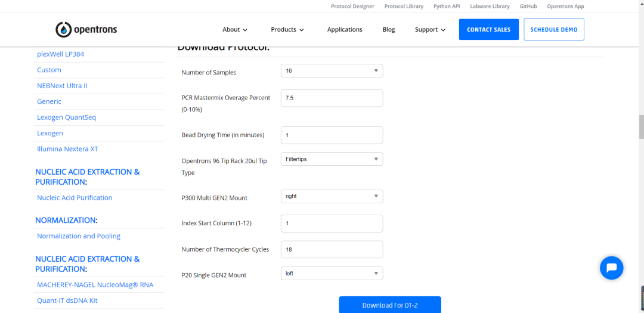Open the Quant-iT dsDNA Kit link

click(67, 300)
